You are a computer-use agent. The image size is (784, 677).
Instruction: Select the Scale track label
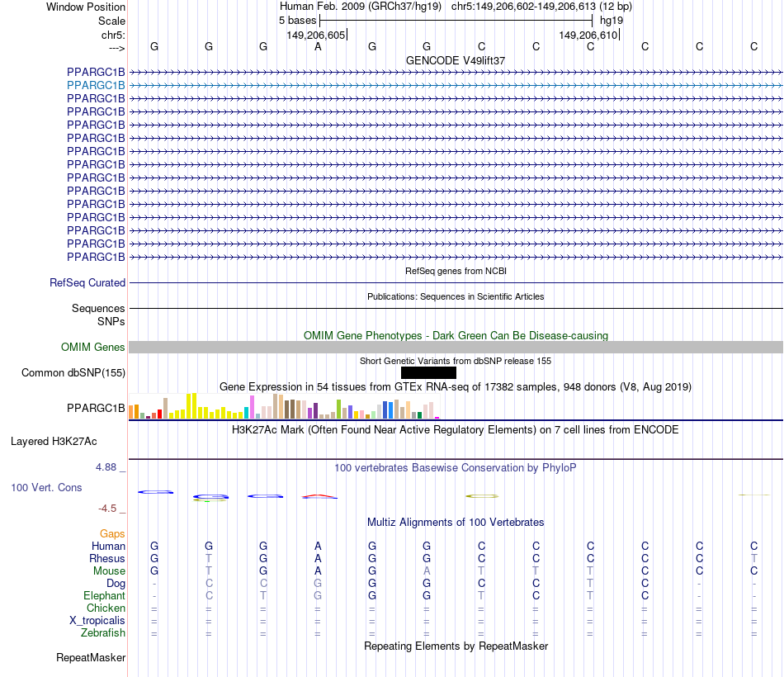(x=111, y=21)
